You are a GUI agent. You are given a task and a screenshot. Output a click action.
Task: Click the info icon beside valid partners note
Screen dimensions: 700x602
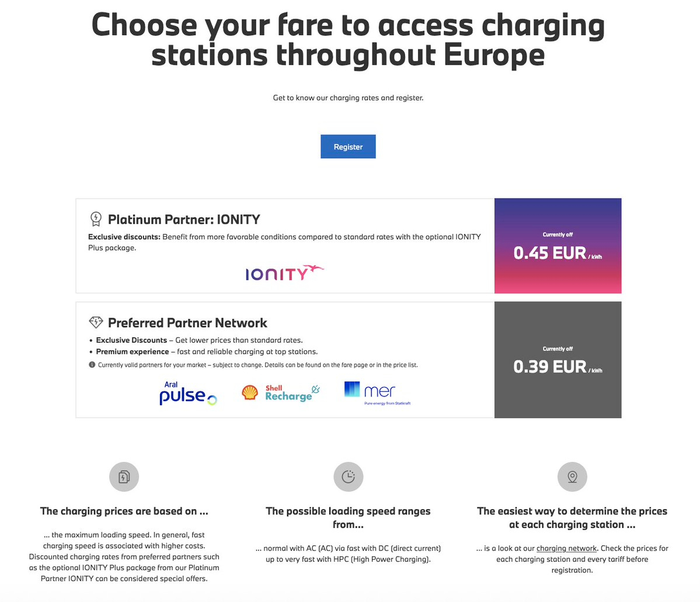[x=92, y=365]
